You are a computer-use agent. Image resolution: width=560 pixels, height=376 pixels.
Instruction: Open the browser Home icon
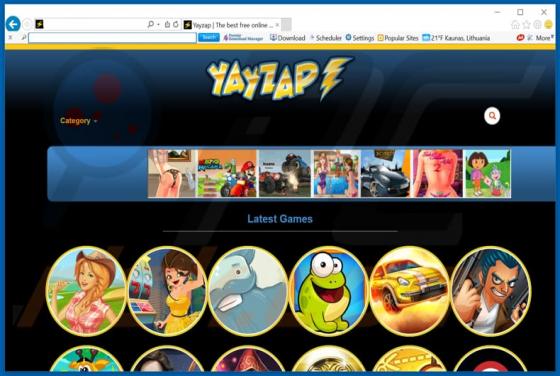(x=515, y=24)
